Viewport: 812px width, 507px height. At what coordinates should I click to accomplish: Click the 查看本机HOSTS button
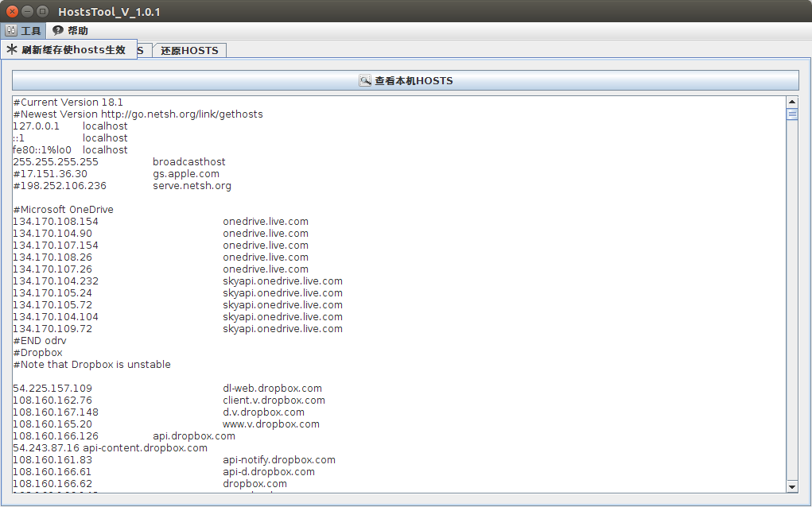coord(406,81)
